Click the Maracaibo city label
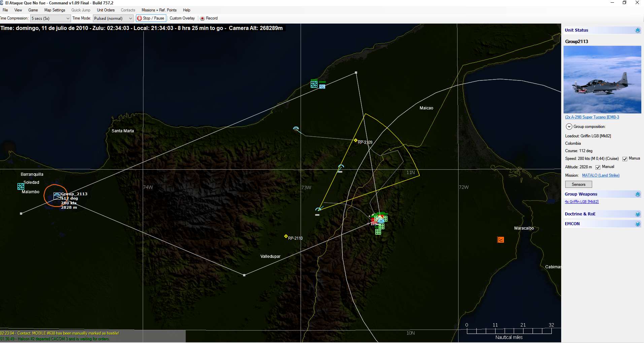 point(524,228)
